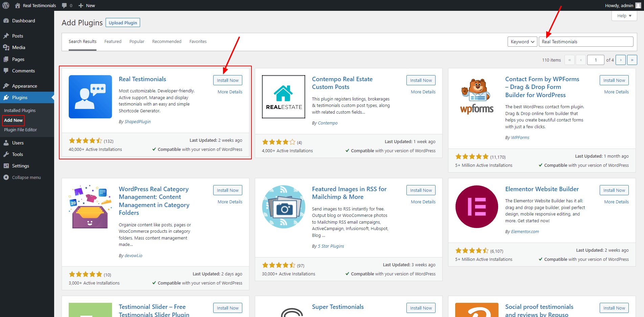Click the current page number field
The width and height of the screenshot is (644, 317).
pos(596,60)
